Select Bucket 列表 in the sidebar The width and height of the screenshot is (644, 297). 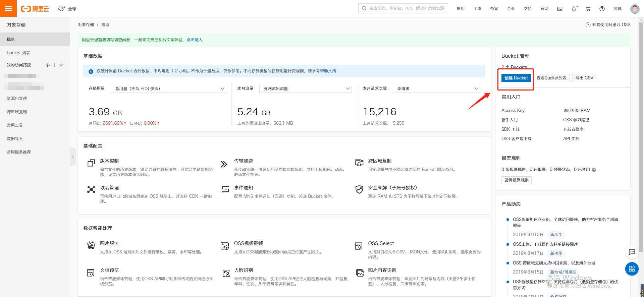[18, 53]
